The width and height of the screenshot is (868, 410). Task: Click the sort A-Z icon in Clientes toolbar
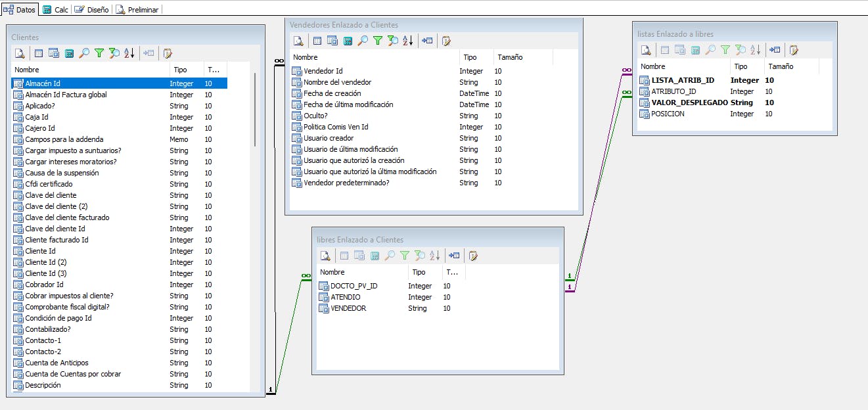[x=129, y=53]
